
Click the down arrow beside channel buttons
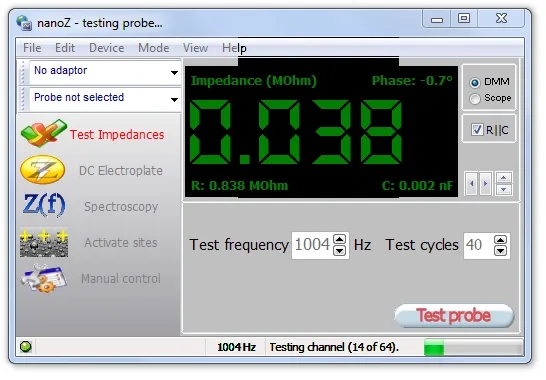(x=504, y=189)
